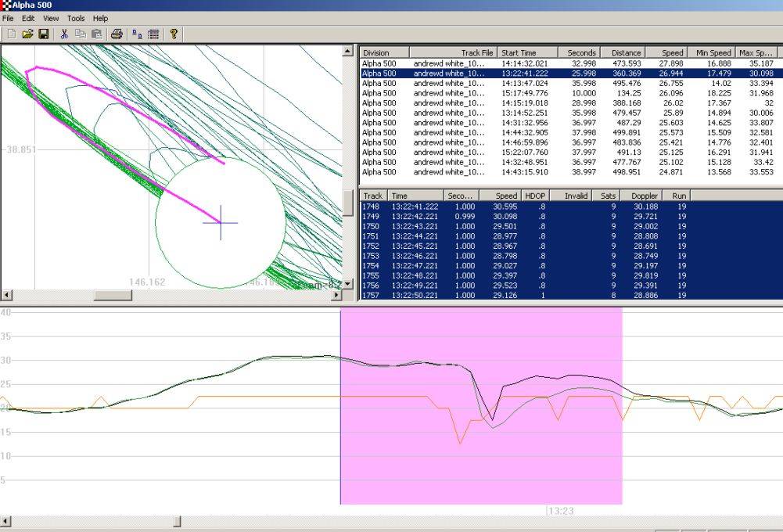Click the map's horizontal scrollbar thumb
The width and height of the screenshot is (783, 532).
pos(113,295)
